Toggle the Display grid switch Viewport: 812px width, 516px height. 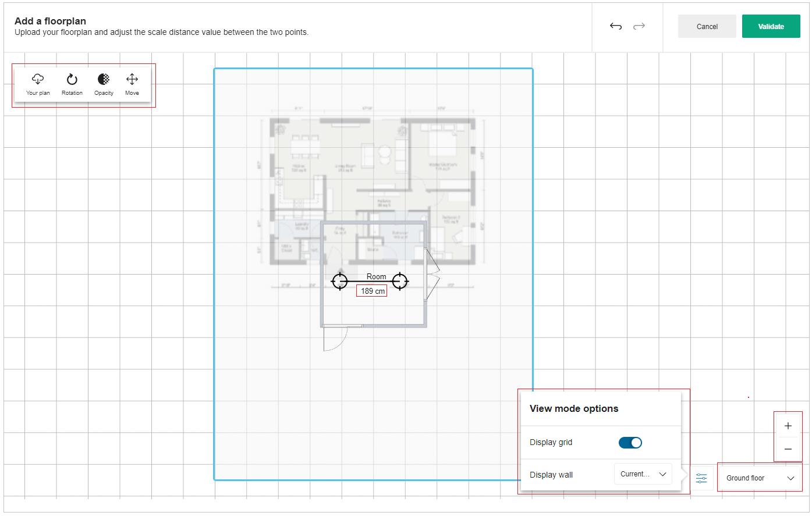pyautogui.click(x=630, y=443)
